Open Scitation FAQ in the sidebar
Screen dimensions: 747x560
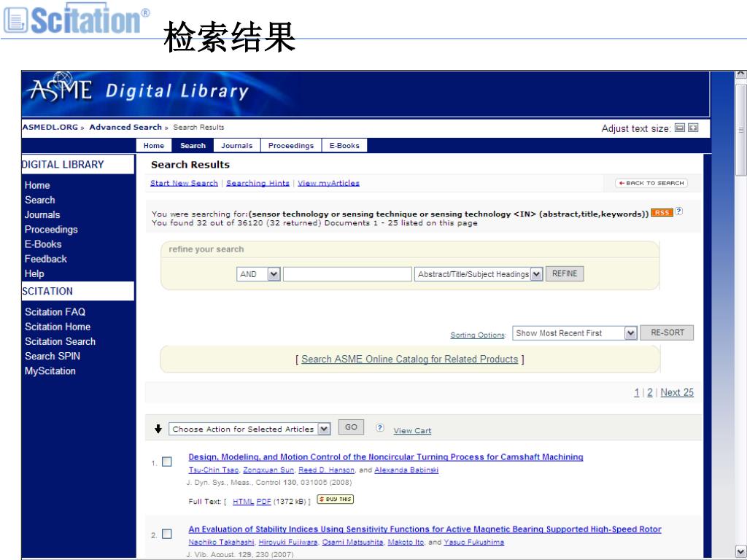(55, 312)
